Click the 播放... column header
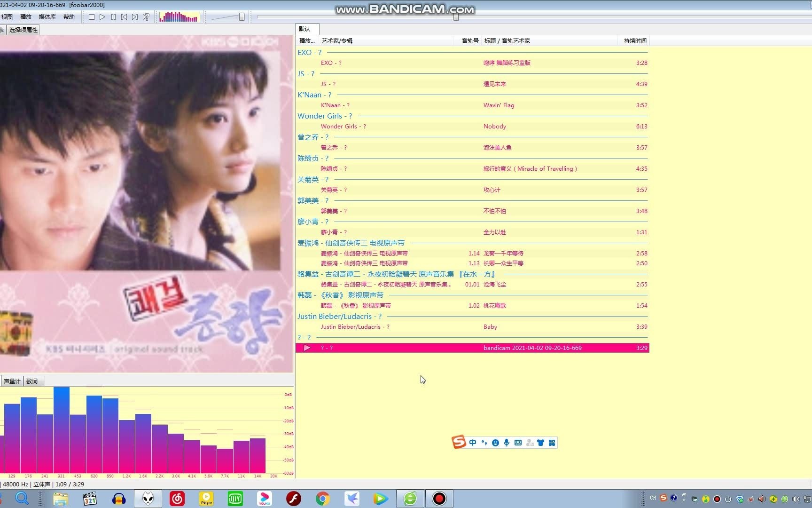 [x=307, y=41]
